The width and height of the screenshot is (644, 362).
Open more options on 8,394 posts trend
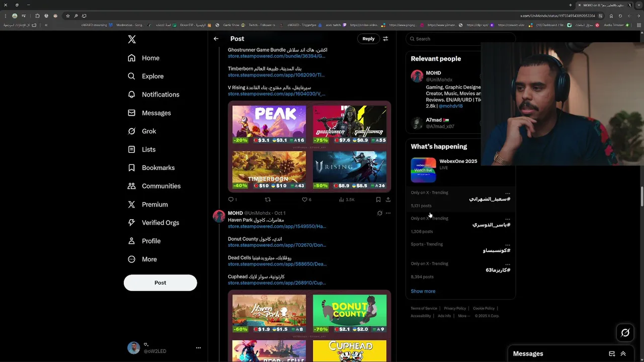coord(508,264)
